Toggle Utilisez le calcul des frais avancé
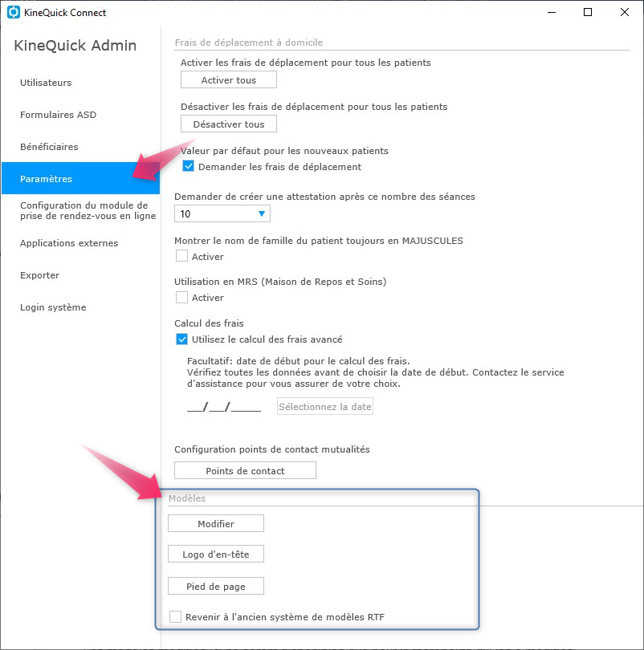644x650 pixels. pyautogui.click(x=181, y=339)
